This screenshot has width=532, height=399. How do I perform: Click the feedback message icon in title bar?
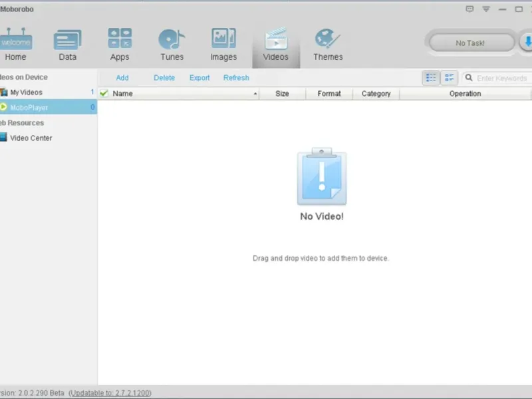pos(469,9)
